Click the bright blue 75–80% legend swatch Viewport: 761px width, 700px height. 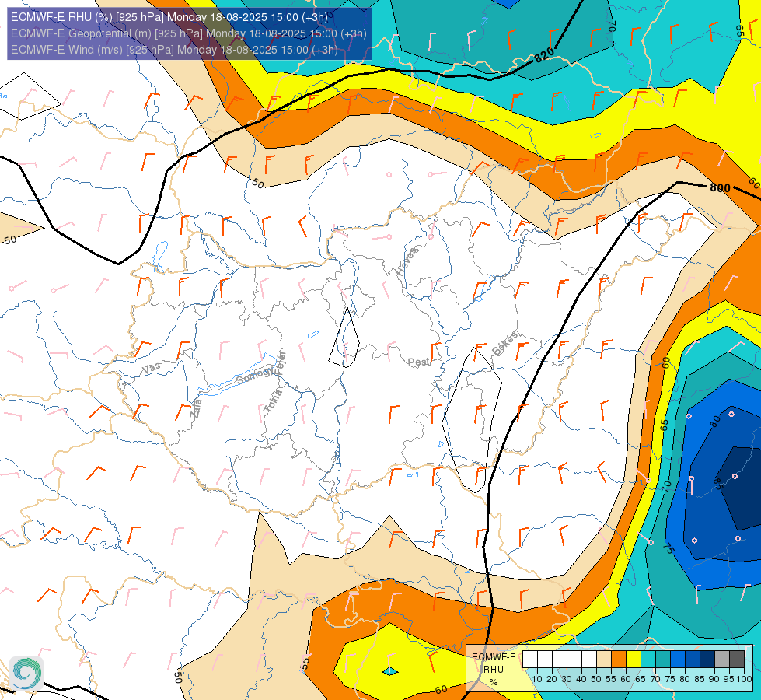point(678,660)
